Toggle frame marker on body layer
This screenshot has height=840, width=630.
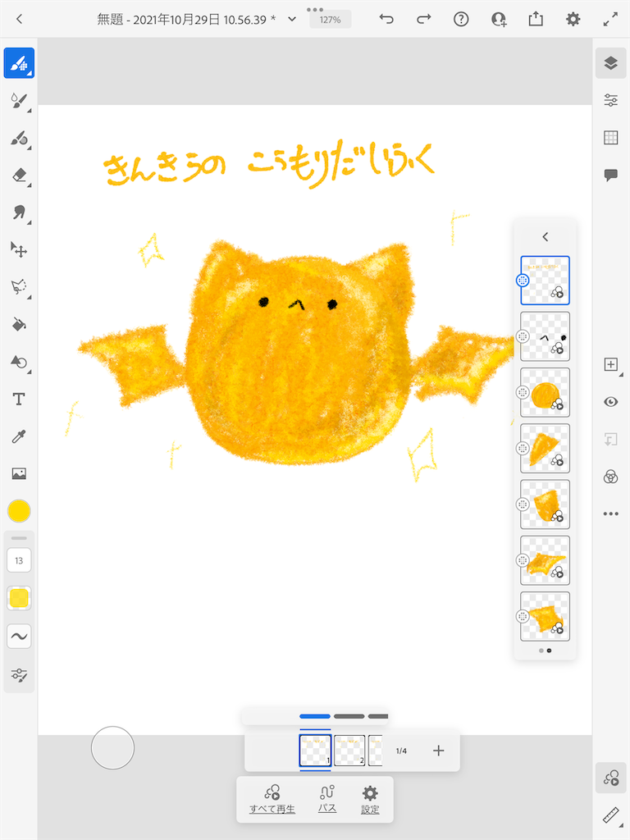coord(523,393)
